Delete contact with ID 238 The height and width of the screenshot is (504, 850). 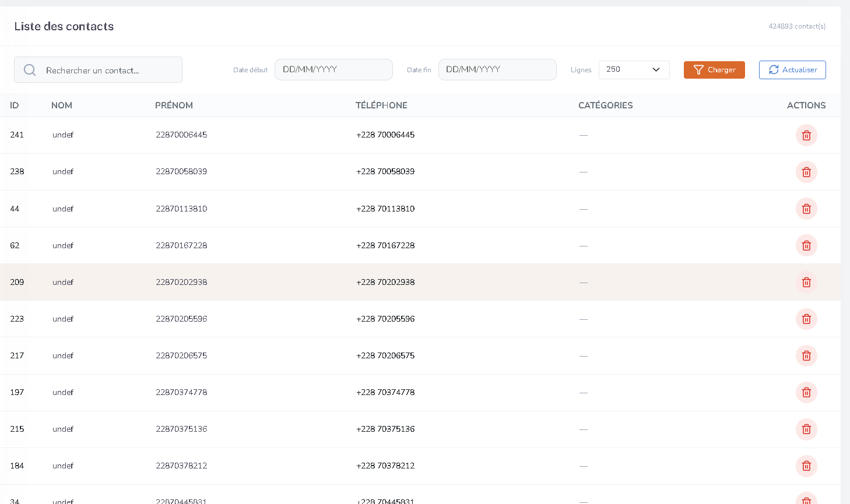(806, 172)
